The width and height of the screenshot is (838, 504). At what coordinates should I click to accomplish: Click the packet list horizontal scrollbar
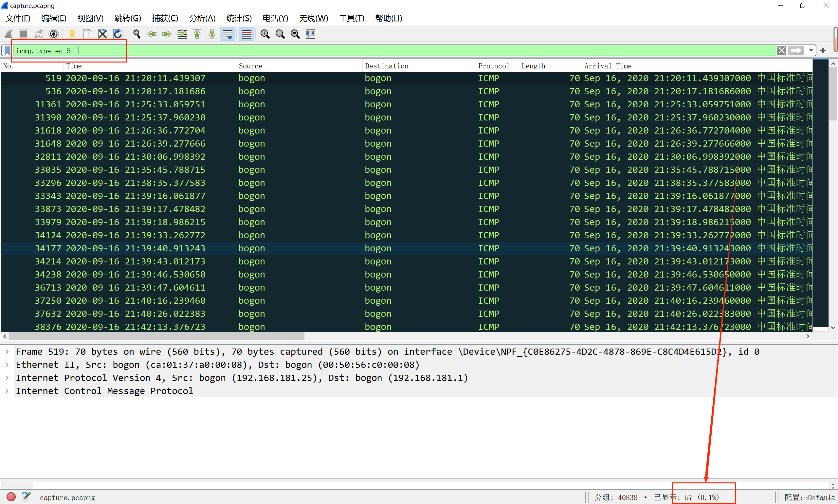tap(156, 336)
